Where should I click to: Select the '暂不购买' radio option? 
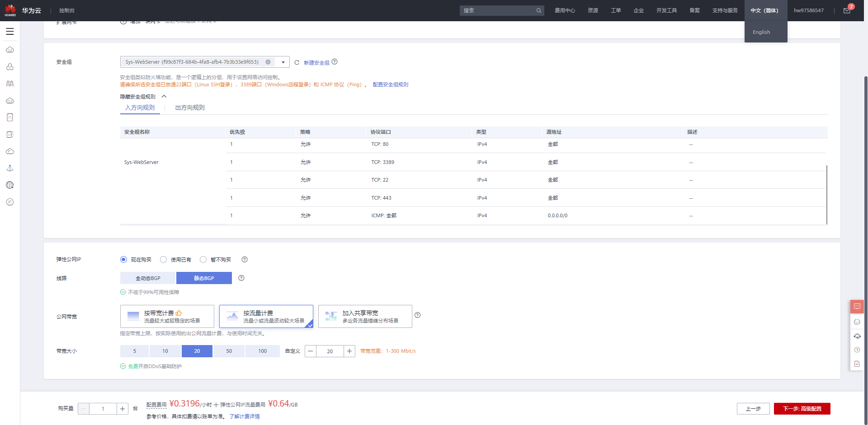point(203,259)
